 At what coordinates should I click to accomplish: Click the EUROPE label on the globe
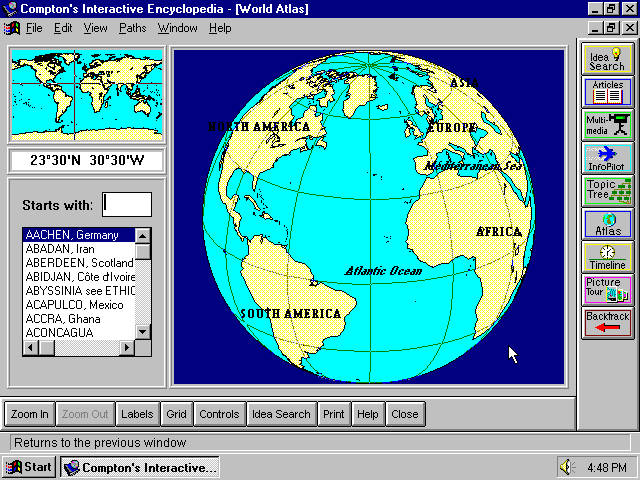pyautogui.click(x=452, y=127)
